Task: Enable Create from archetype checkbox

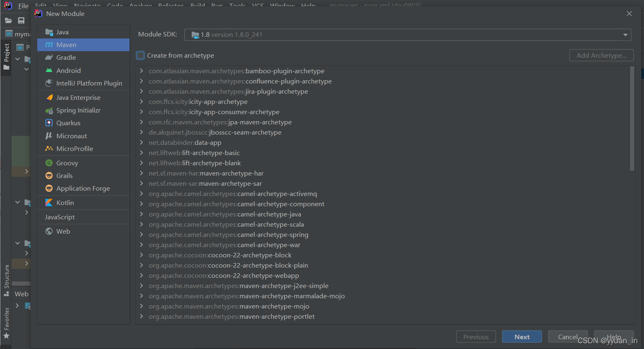Action: (141, 55)
